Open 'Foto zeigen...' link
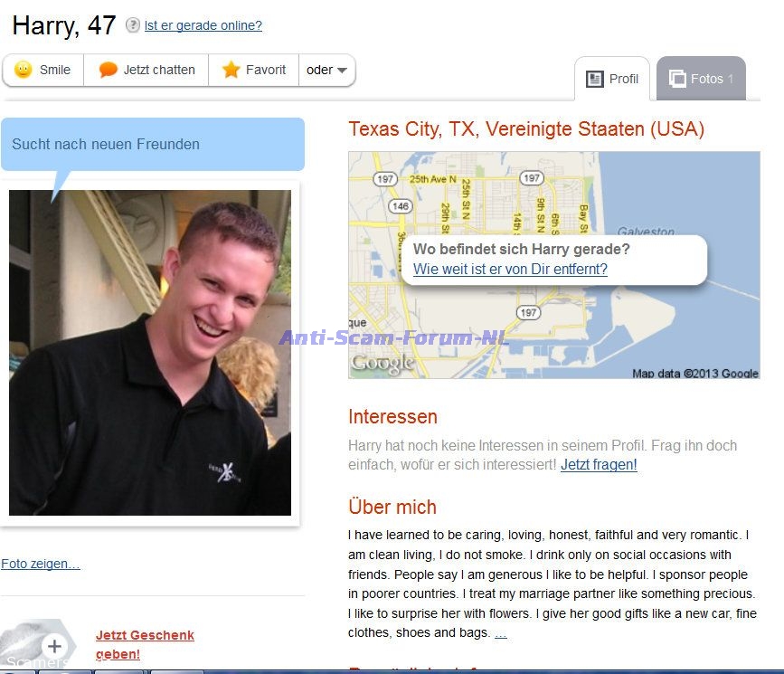Viewport: 784px width, 674px height. click(41, 564)
